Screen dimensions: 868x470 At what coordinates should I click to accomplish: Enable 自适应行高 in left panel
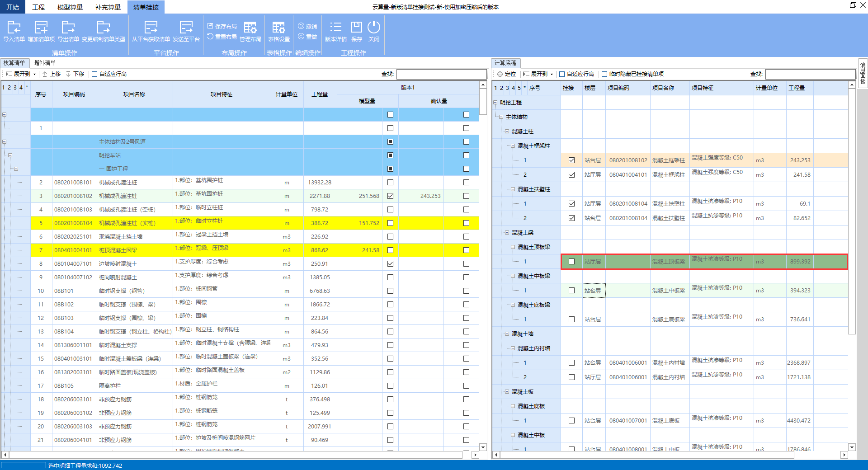[x=94, y=74]
